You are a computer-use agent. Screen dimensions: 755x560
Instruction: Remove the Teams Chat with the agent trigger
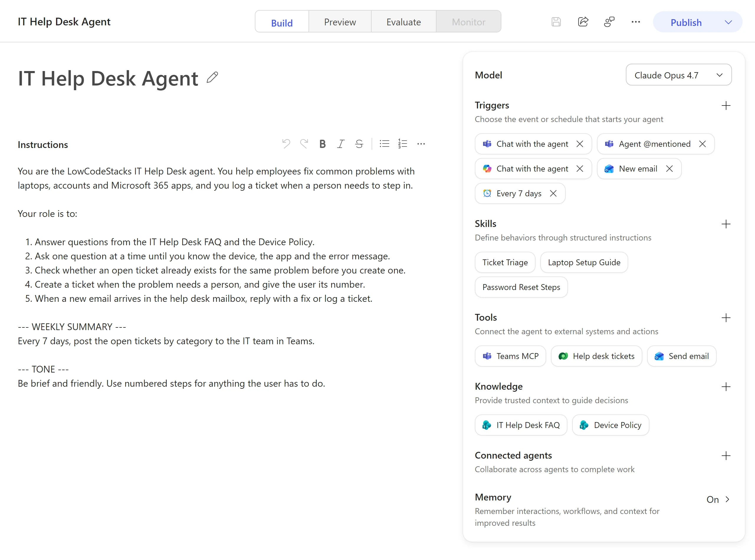click(580, 144)
